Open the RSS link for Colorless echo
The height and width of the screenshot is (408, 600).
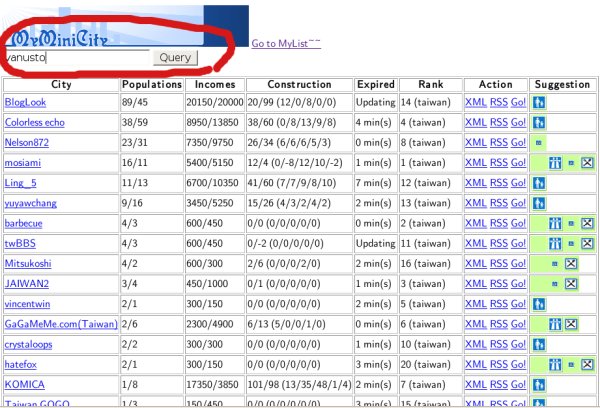[x=499, y=123]
